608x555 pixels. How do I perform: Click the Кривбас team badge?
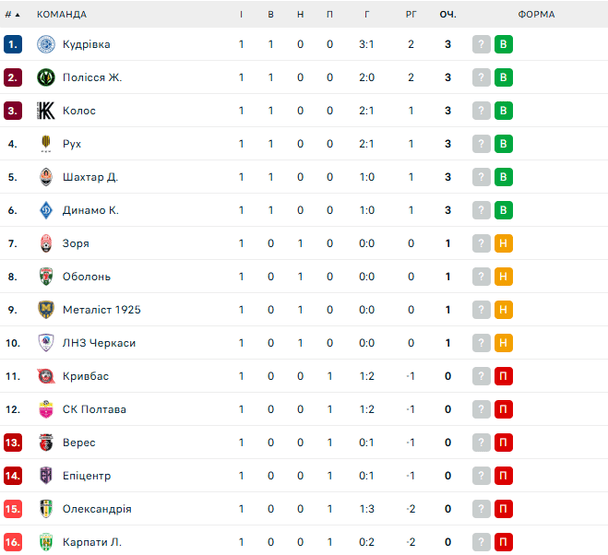46,376
